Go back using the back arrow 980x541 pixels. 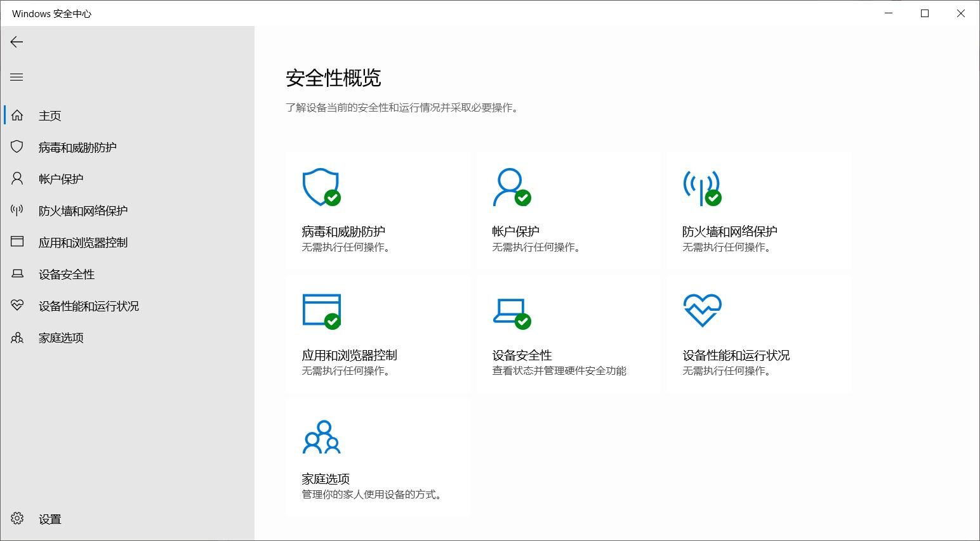point(17,42)
